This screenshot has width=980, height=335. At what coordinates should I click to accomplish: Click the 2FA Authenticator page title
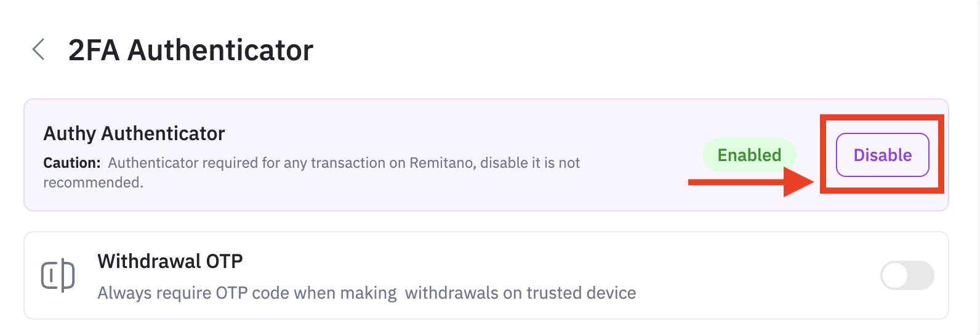click(x=191, y=50)
